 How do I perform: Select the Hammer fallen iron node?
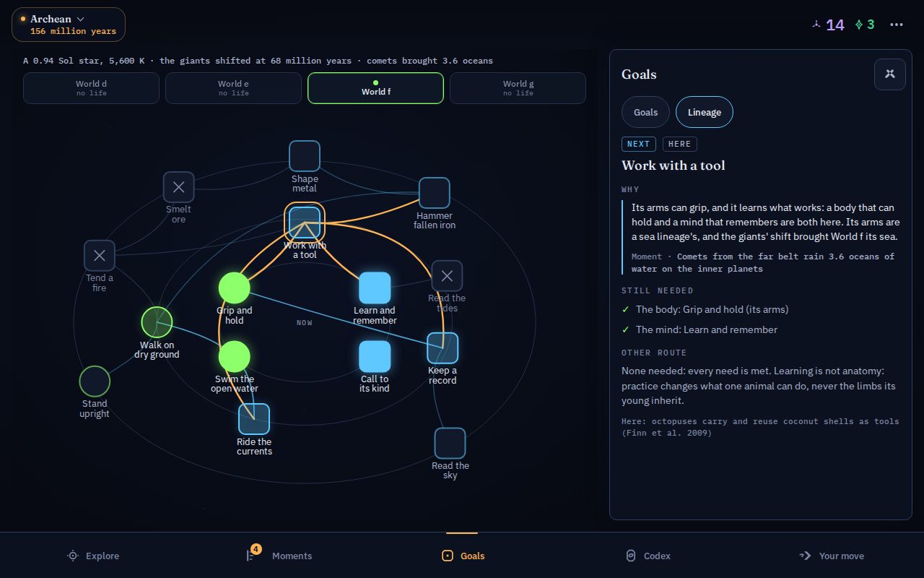click(x=435, y=193)
